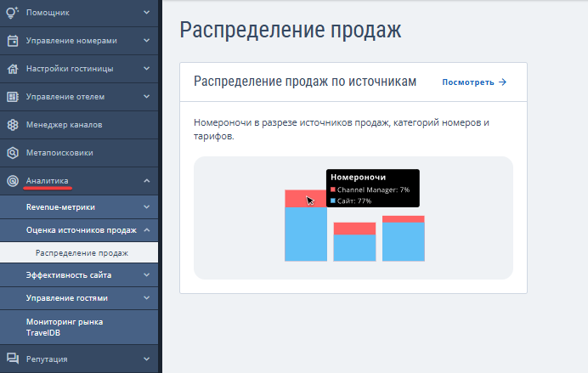Collapse the Оценка источников продаж chevron
588x373 pixels.
[x=146, y=229]
